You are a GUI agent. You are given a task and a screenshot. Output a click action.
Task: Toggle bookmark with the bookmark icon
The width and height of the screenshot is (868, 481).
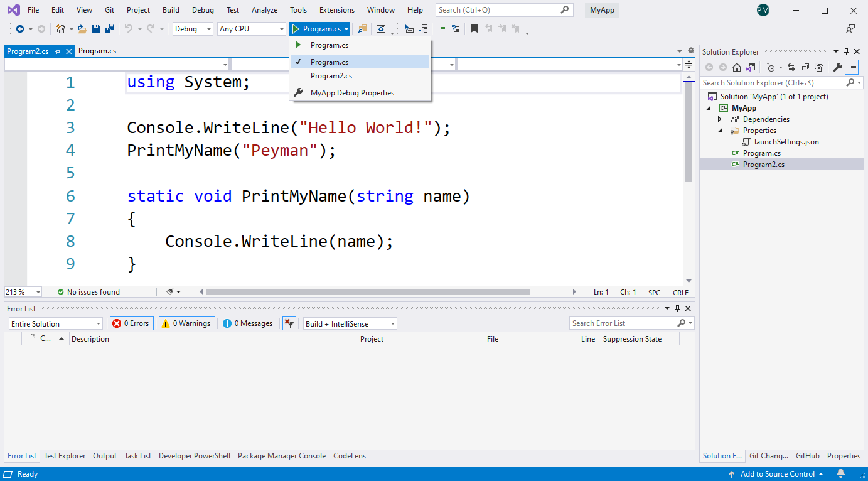pos(474,29)
